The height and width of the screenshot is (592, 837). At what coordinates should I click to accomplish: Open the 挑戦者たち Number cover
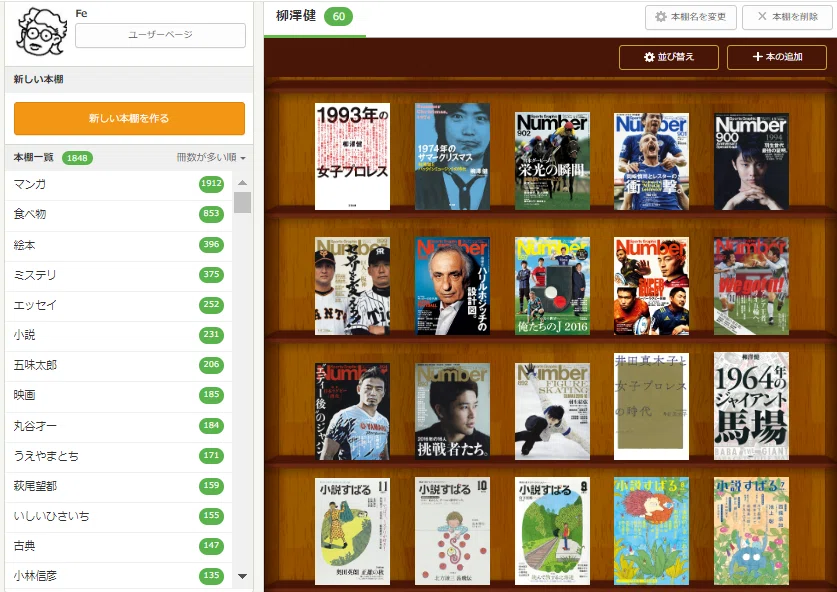click(452, 412)
